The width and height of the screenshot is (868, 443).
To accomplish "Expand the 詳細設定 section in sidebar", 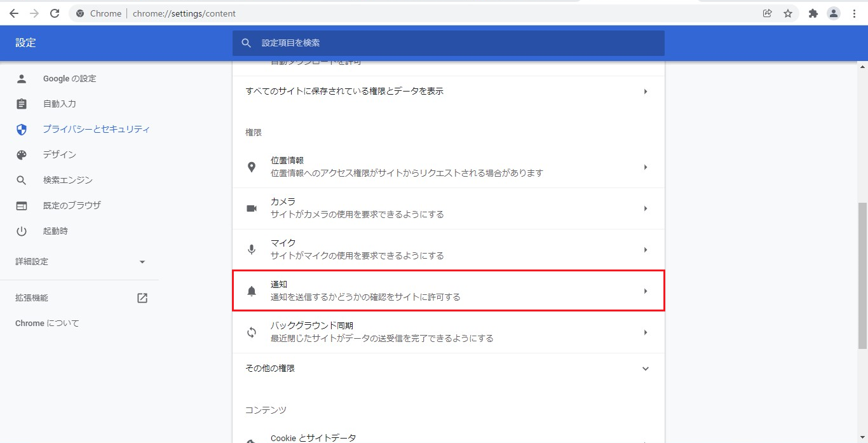I will [x=142, y=262].
